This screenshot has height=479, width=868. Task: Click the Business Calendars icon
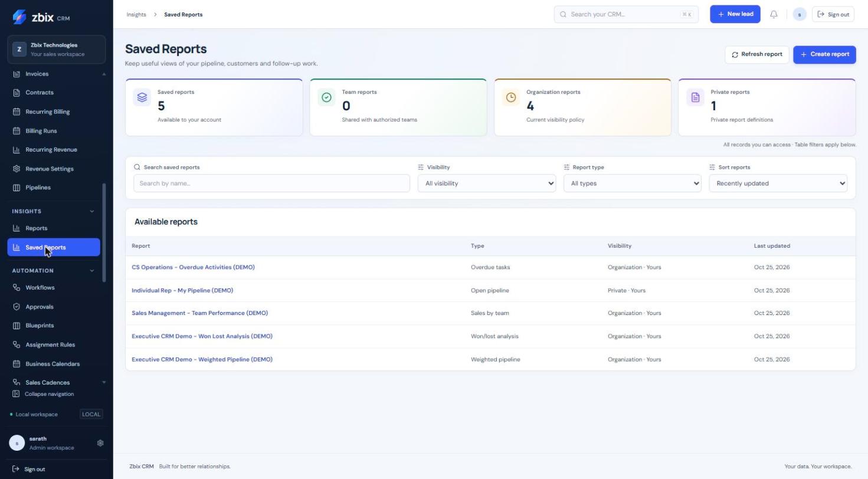[17, 364]
